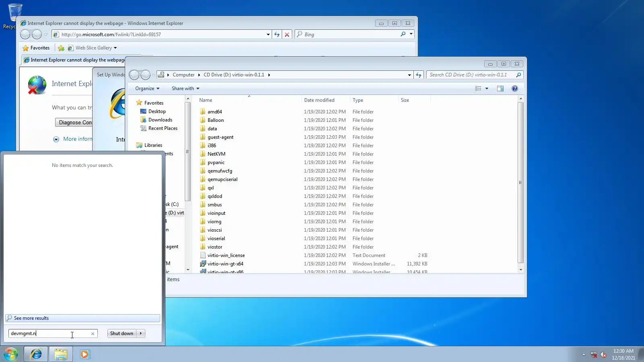Image resolution: width=644 pixels, height=362 pixels.
Task: Refresh the Internet Explorer page
Action: click(x=277, y=35)
